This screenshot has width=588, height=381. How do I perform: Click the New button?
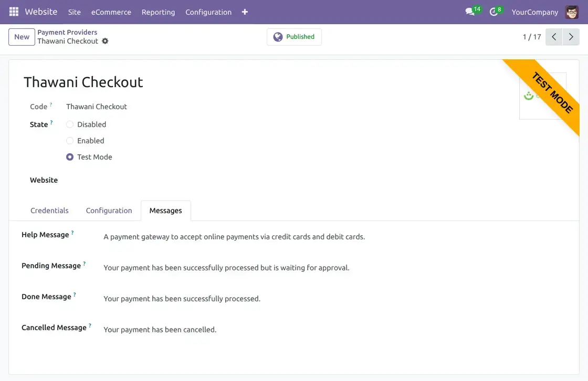tap(22, 37)
